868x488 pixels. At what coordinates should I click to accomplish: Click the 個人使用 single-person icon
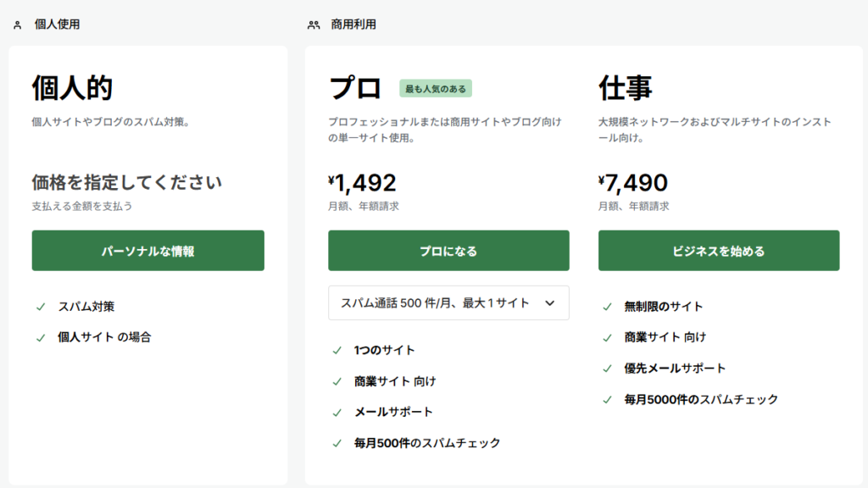(17, 25)
